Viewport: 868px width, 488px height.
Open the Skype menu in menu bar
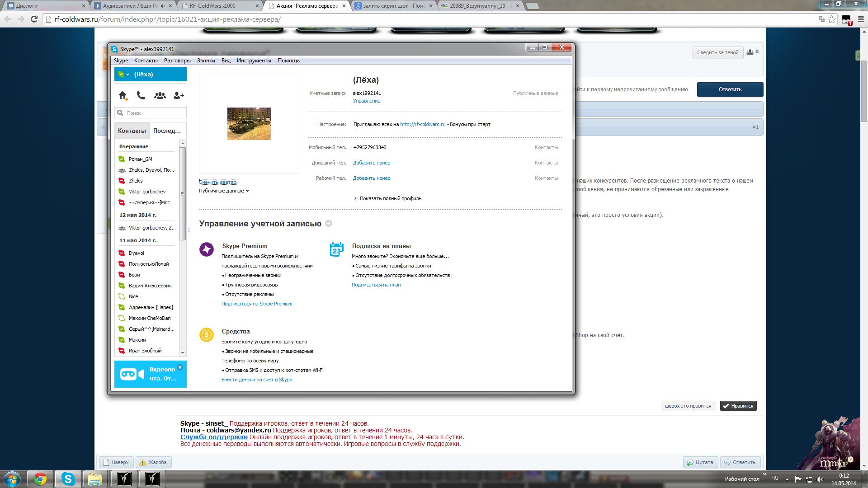[x=121, y=61]
